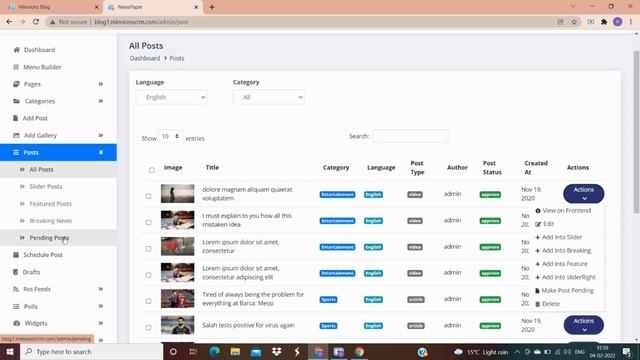Check the 'Salah tests positive' post row
This screenshot has width=640, height=360.
pyautogui.click(x=149, y=327)
